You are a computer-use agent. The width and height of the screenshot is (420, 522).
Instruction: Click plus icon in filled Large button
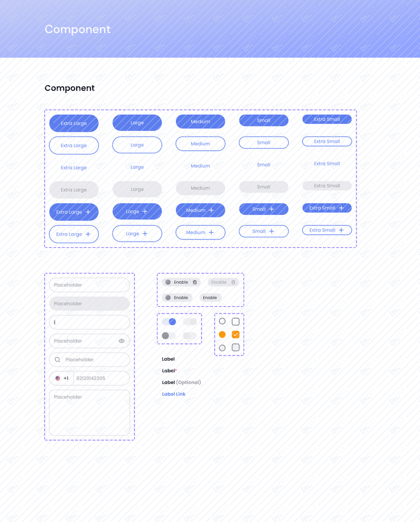click(x=145, y=212)
